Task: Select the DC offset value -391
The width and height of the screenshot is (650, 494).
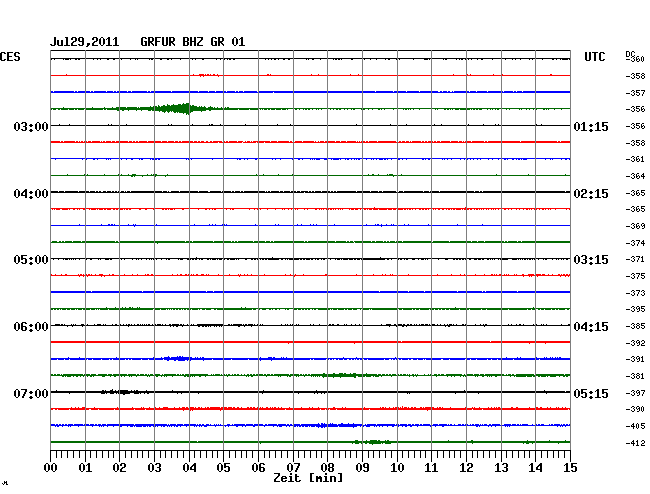Action: click(635, 359)
